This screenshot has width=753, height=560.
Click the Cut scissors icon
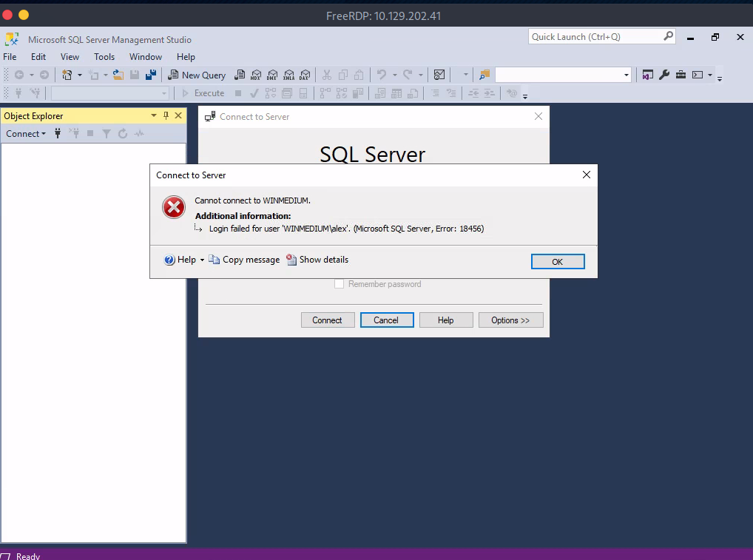pyautogui.click(x=327, y=75)
